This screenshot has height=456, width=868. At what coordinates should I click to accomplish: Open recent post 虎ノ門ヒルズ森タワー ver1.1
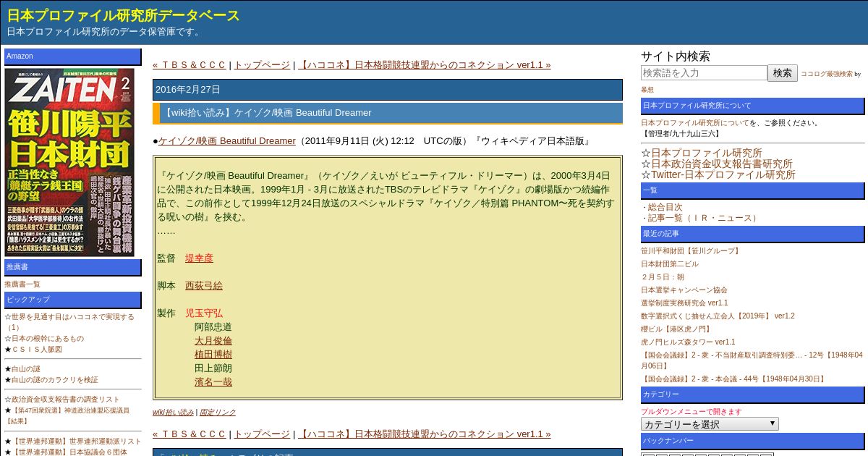point(688,342)
